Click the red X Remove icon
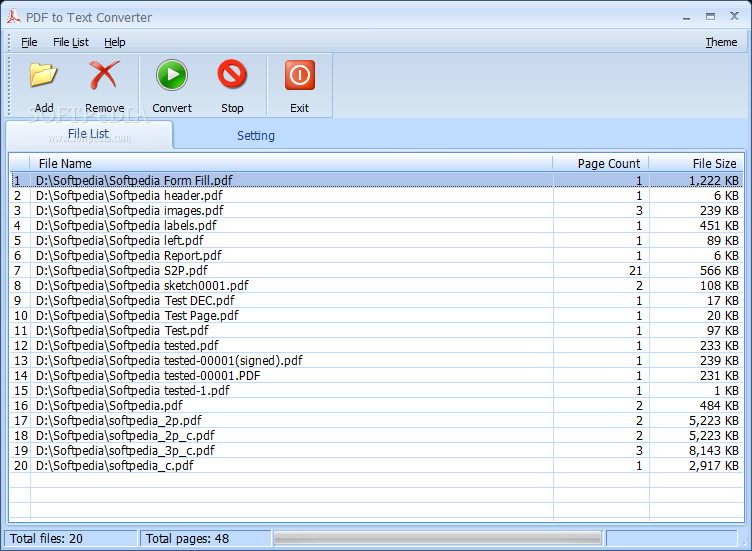This screenshot has height=551, width=752. point(104,75)
